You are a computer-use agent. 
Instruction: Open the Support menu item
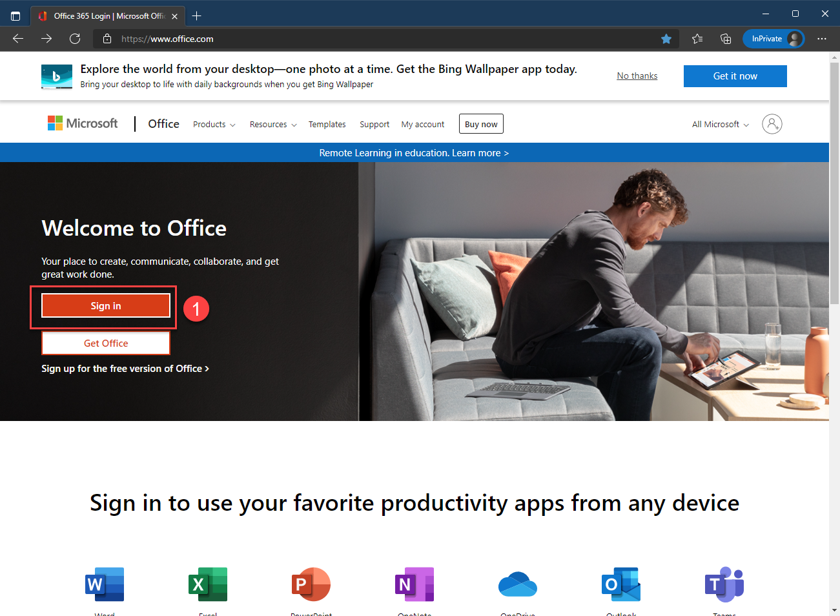(x=374, y=125)
